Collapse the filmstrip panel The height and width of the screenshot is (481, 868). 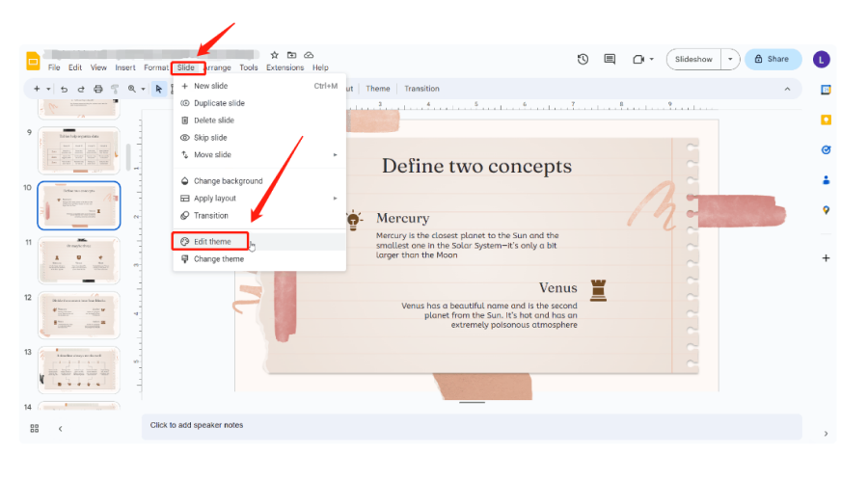pos(60,428)
